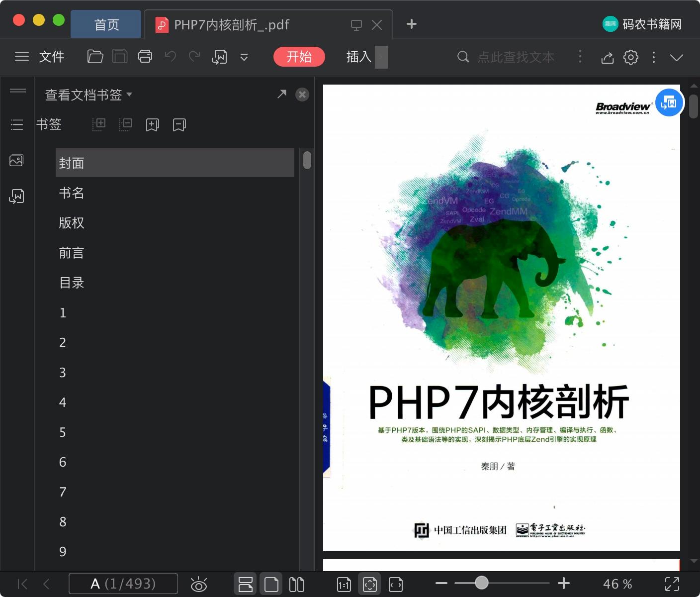
Task: Click the page number input field
Action: pos(123,584)
